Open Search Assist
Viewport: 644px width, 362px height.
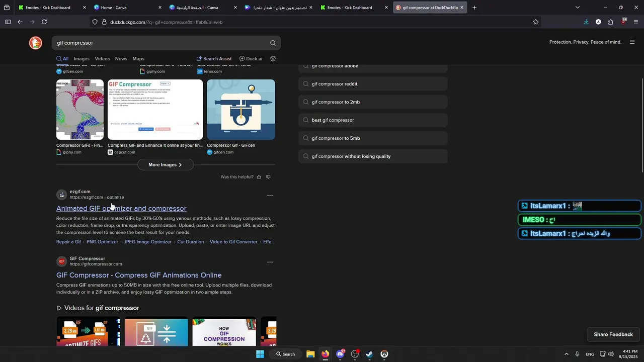[214, 59]
